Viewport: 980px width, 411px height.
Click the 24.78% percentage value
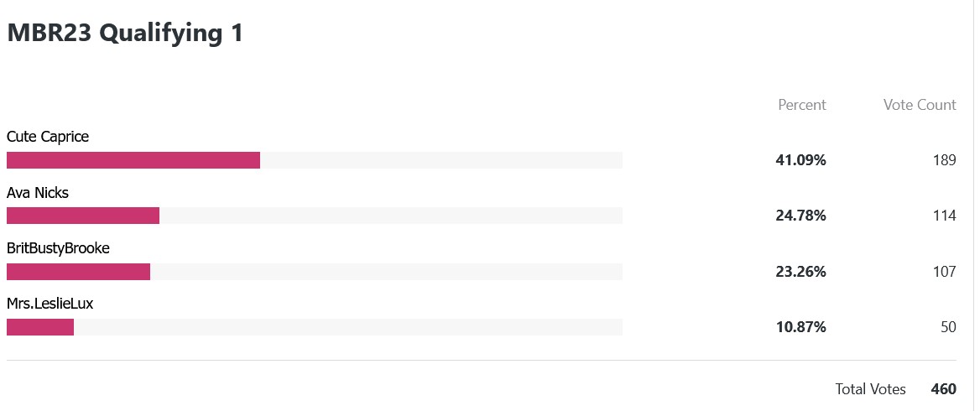[800, 216]
